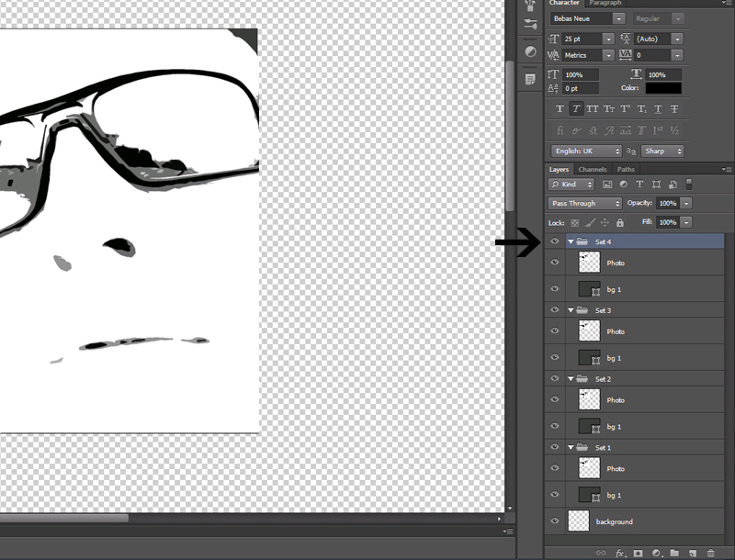Click the black text Color swatch

[x=663, y=88]
